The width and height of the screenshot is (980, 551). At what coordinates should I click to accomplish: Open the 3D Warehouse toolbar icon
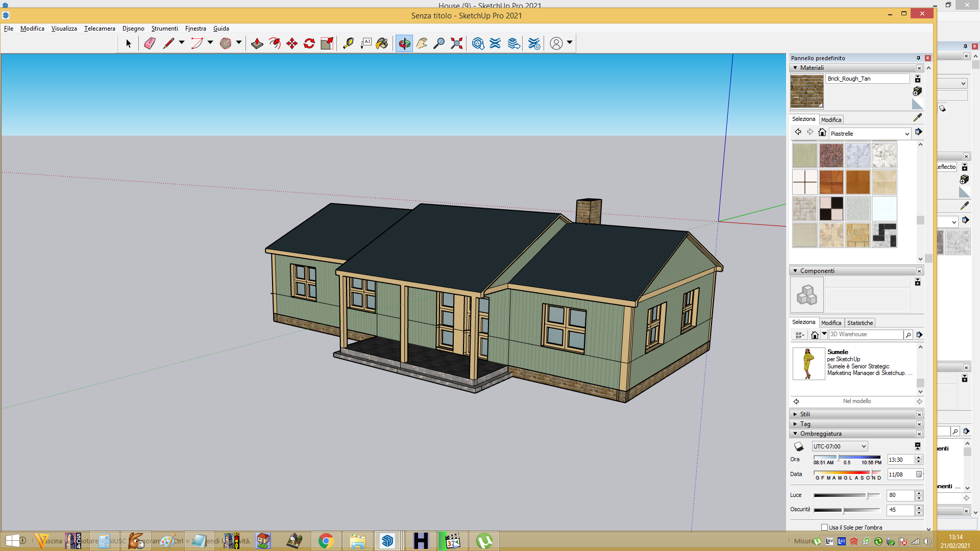click(x=478, y=43)
